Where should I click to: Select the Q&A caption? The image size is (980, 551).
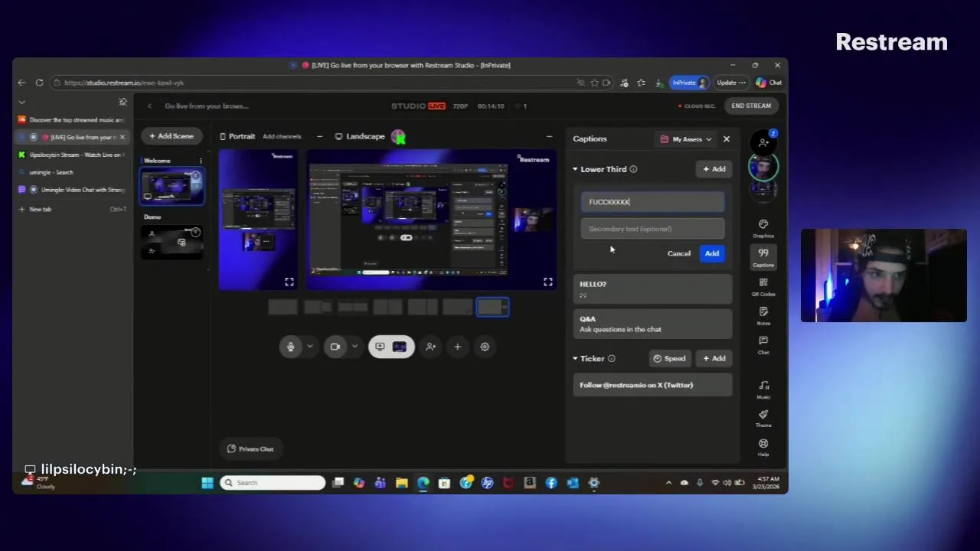point(652,324)
